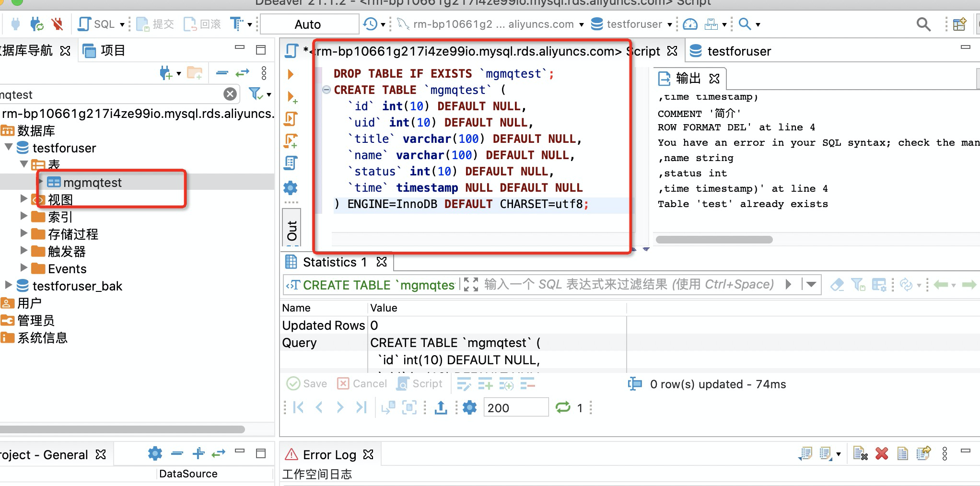The width and height of the screenshot is (980, 486).
Task: Click the global search magnifier icon
Action: 923,24
